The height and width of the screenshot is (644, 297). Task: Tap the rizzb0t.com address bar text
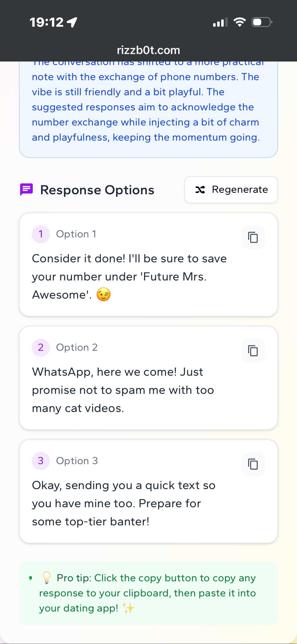(x=148, y=50)
